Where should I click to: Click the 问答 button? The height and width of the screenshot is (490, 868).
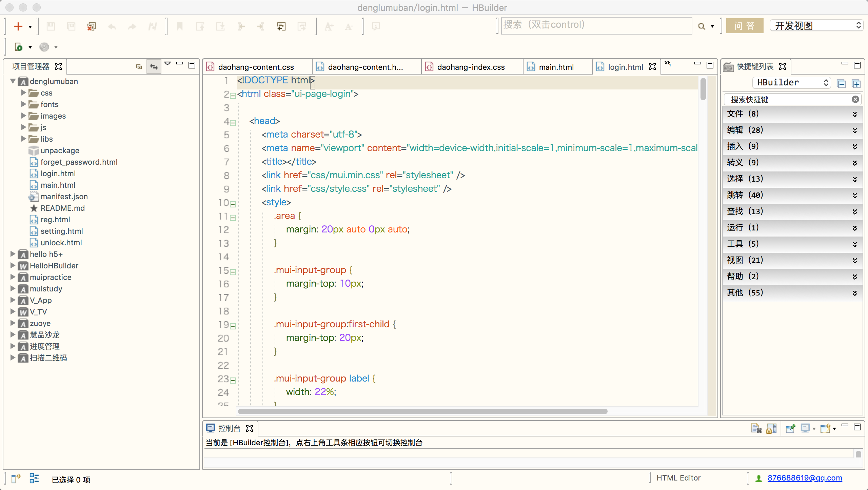click(x=745, y=26)
